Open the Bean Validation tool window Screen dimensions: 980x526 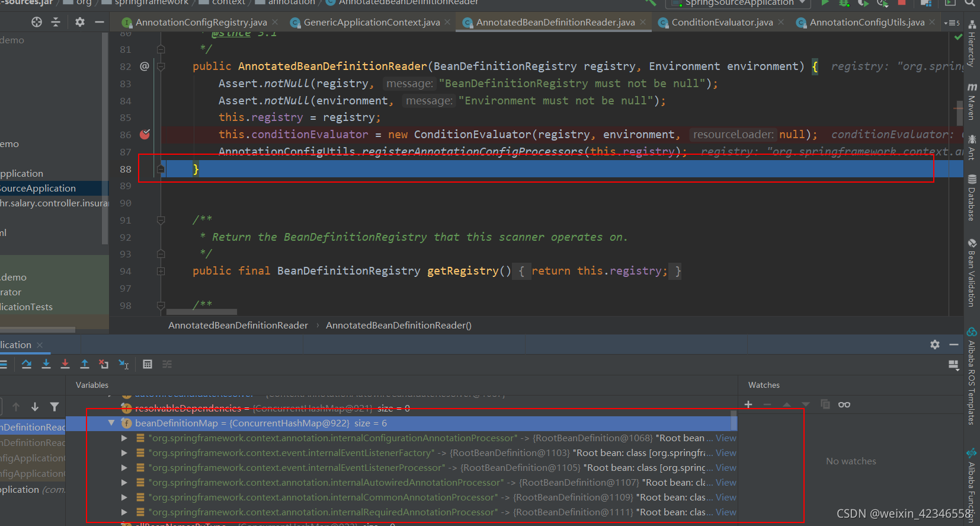[972, 272]
